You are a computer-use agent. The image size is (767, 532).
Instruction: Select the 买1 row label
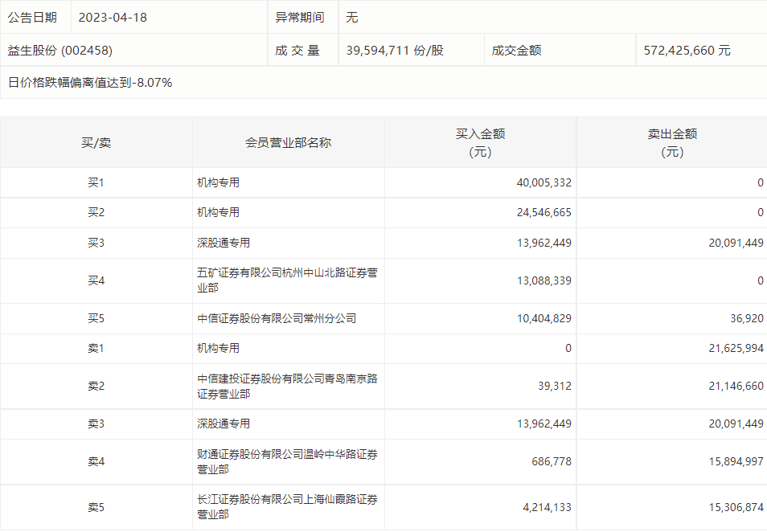pos(96,183)
